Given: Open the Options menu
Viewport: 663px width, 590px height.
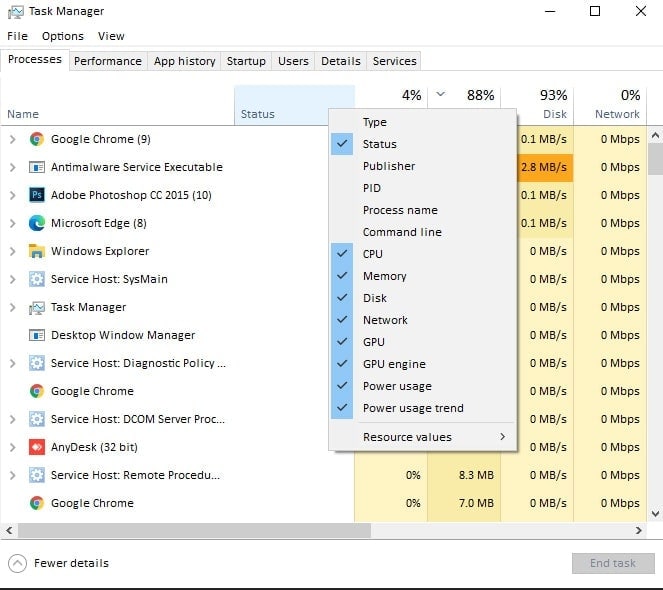Looking at the screenshot, I should pos(63,36).
